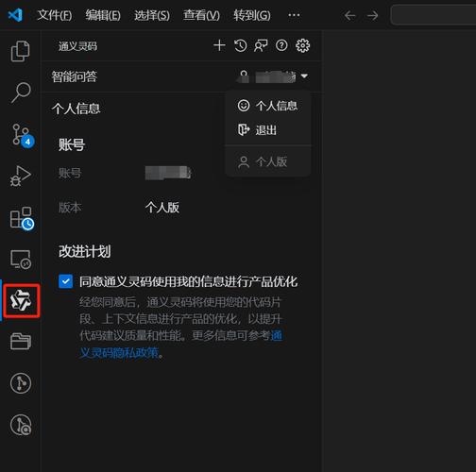The height and width of the screenshot is (472, 476).
Task: Open the Explorer view in activity bar
Action: 21,51
